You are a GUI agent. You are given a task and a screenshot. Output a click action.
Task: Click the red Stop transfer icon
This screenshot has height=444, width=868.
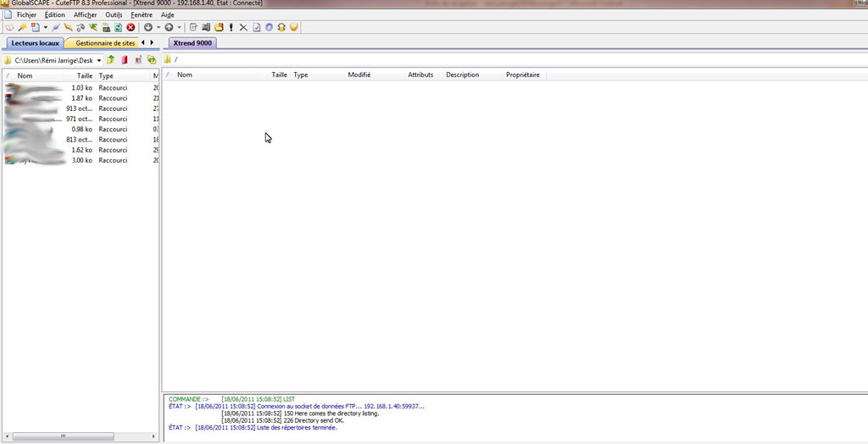pyautogui.click(x=131, y=27)
